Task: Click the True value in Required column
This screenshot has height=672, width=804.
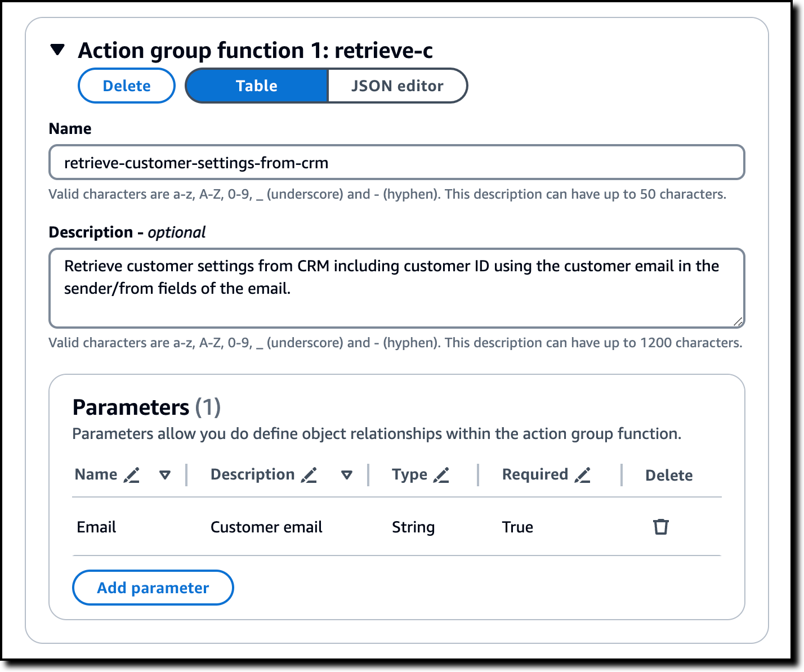Action: tap(517, 527)
